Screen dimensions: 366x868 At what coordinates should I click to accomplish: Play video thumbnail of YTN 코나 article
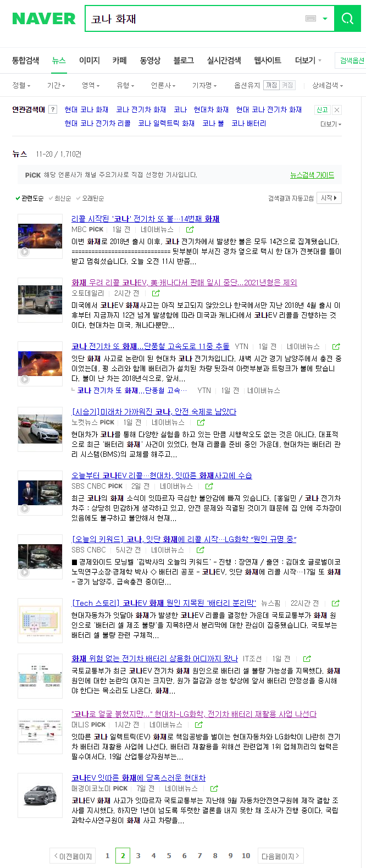pos(40,364)
